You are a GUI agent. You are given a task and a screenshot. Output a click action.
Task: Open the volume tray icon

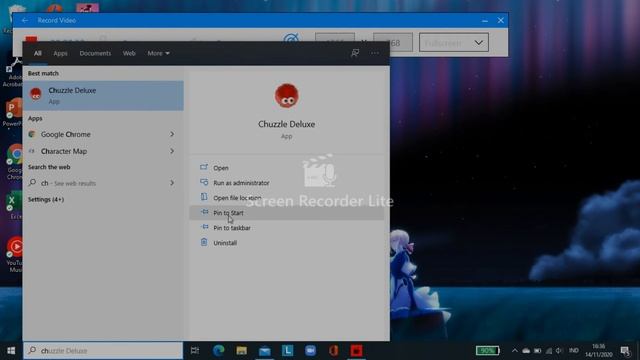(x=559, y=351)
